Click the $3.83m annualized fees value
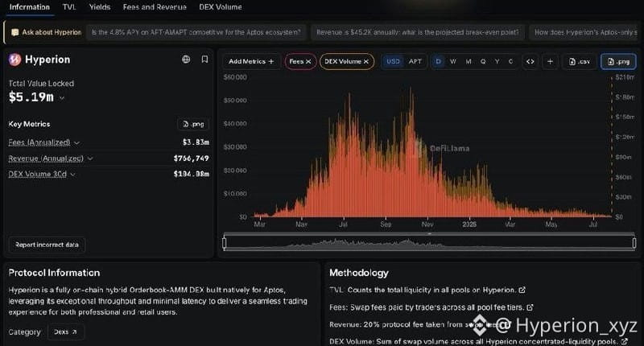Viewport: 644px width, 346px height. coord(196,142)
